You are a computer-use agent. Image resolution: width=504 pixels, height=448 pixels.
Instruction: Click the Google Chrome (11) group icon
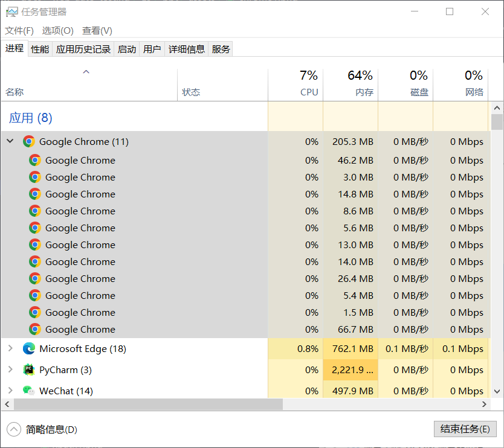pos(28,141)
